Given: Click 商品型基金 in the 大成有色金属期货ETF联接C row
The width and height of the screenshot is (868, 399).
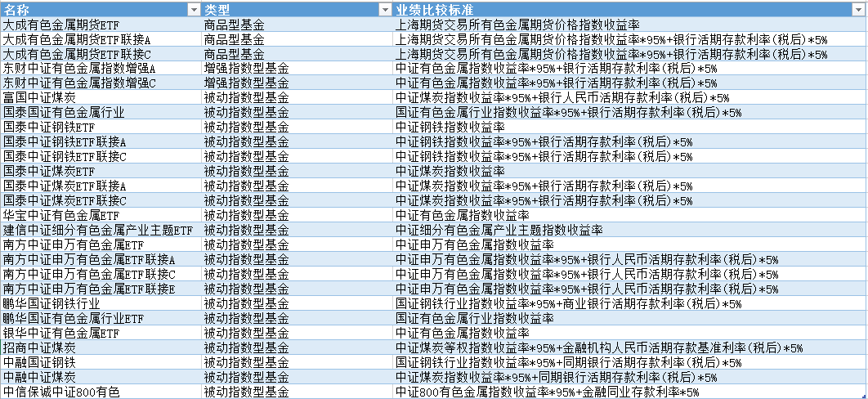Looking at the screenshot, I should point(297,54).
